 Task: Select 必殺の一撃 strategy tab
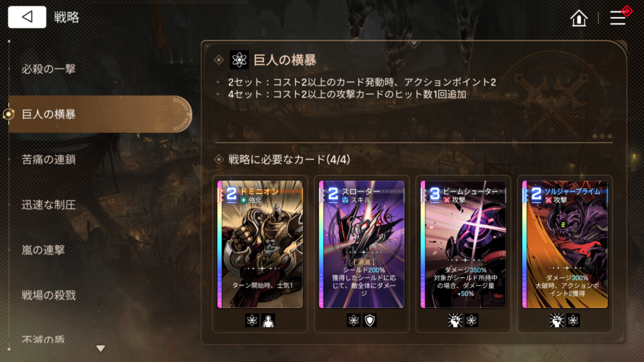[x=48, y=69]
